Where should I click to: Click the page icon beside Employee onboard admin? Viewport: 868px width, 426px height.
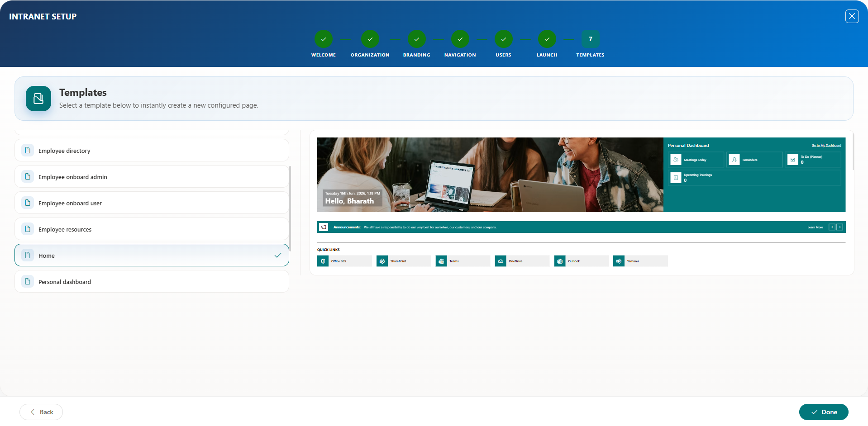coord(28,176)
